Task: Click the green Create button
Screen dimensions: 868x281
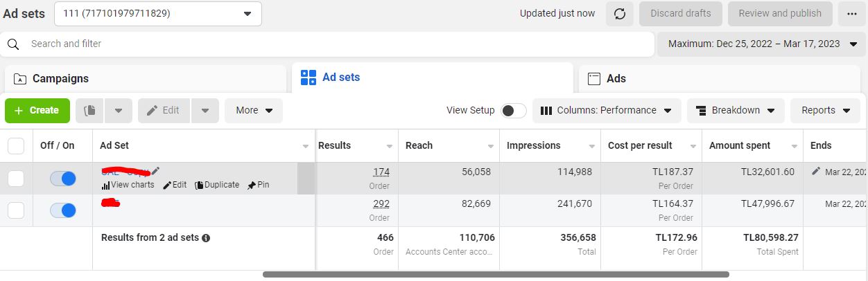Action: pos(37,110)
